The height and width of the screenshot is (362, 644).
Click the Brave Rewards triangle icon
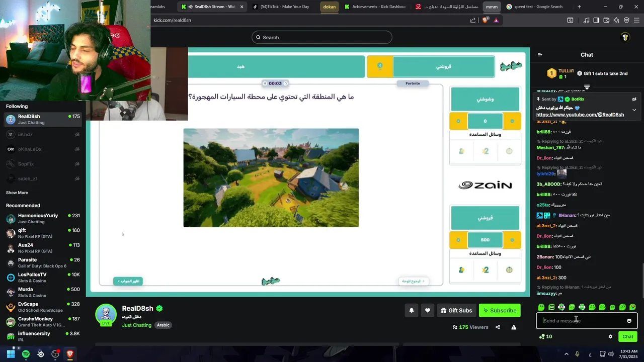tap(496, 20)
